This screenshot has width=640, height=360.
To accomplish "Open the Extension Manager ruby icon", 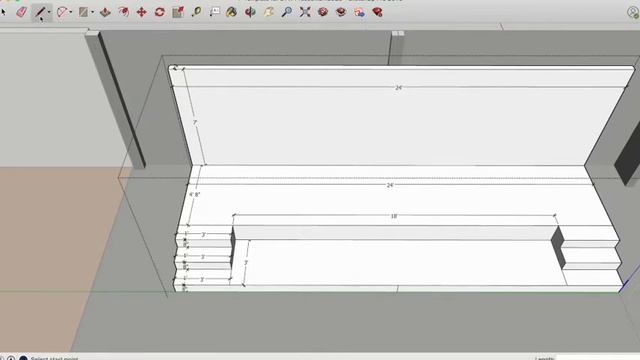I will coord(378,12).
